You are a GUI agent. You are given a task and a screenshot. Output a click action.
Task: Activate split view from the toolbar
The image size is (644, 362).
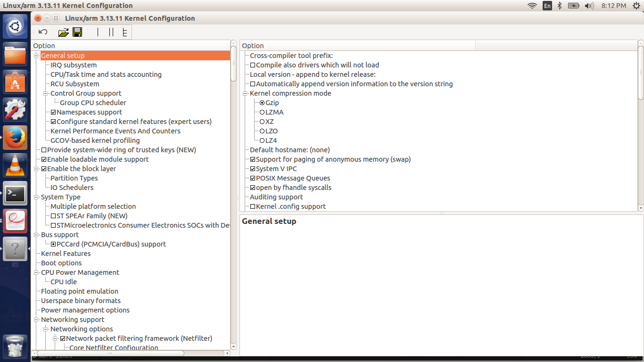(112, 32)
